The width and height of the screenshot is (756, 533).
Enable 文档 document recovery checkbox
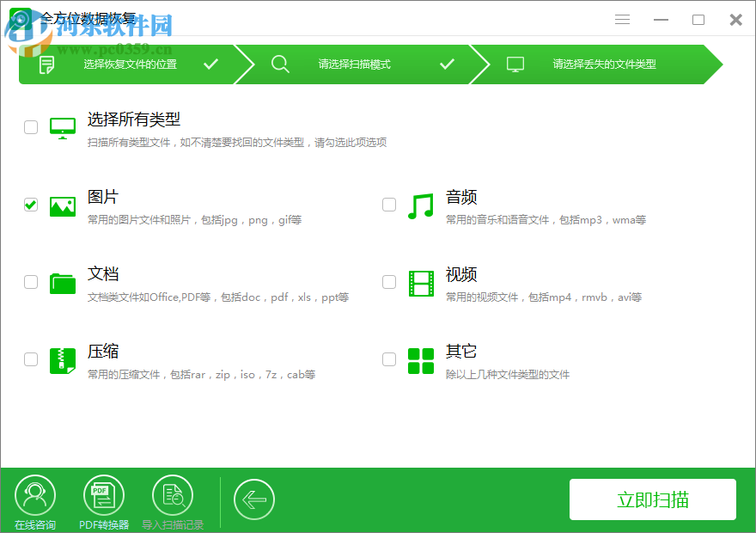(31, 282)
